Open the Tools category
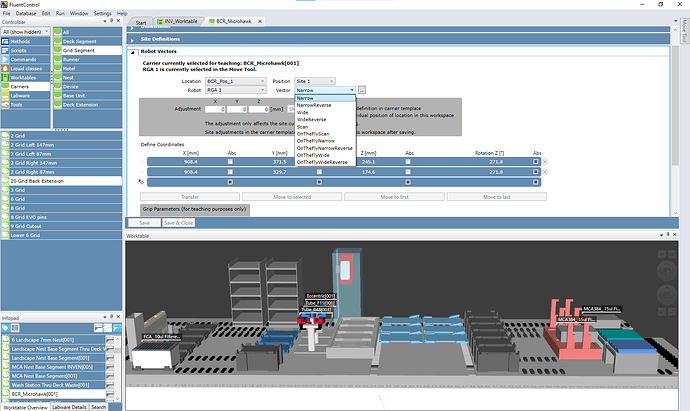This screenshot has height=411, width=690. [26, 105]
